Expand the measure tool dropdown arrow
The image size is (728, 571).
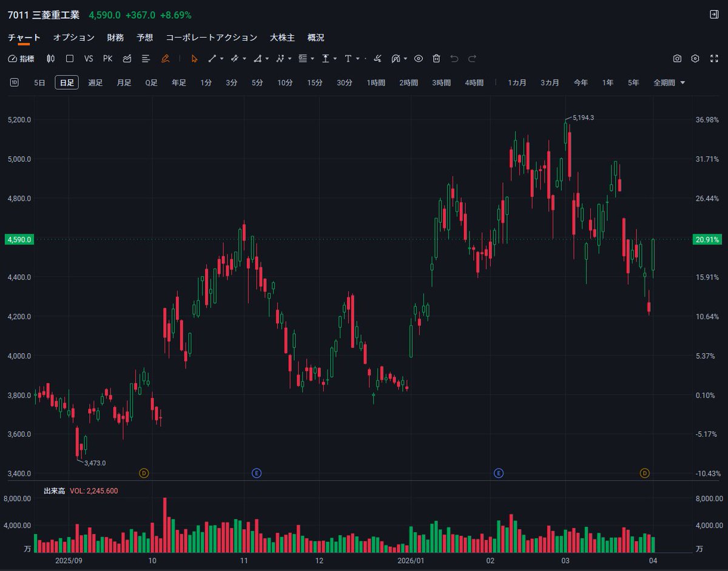click(335, 59)
